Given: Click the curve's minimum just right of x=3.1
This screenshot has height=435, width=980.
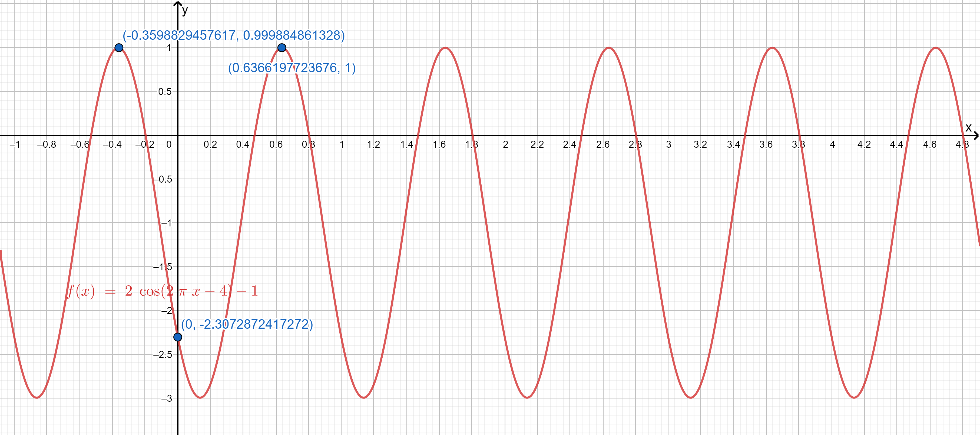Looking at the screenshot, I should pos(690,398).
